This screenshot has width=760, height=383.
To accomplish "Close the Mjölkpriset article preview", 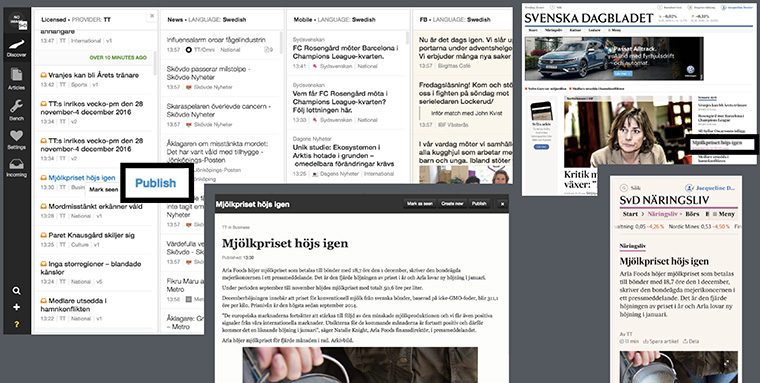I will 503,204.
